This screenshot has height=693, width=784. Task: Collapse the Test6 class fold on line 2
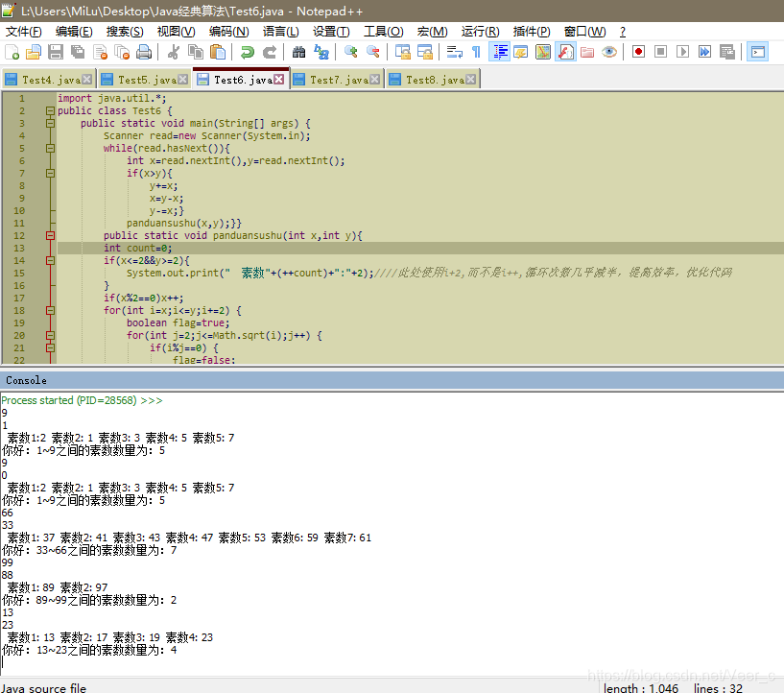click(50, 111)
